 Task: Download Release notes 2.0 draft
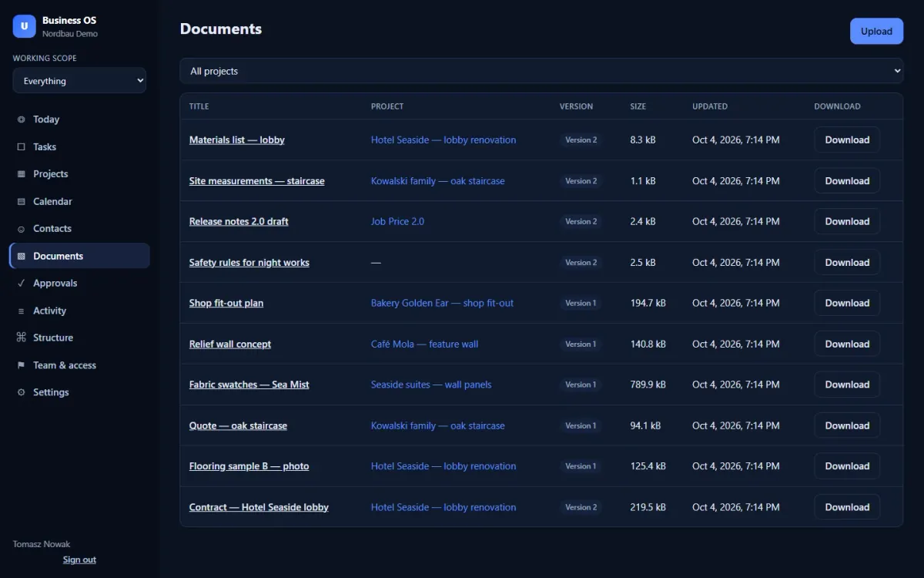(x=847, y=221)
